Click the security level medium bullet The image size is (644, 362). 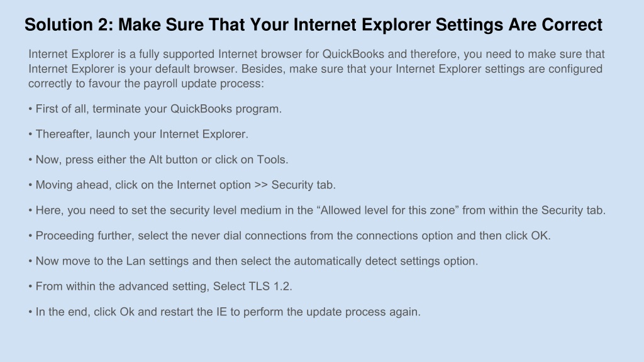(317, 211)
